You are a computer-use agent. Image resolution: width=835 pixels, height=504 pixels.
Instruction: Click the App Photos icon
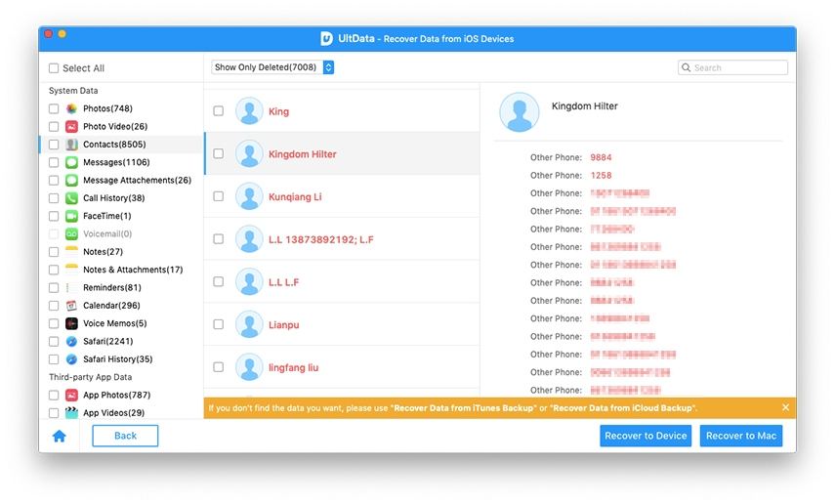point(71,396)
